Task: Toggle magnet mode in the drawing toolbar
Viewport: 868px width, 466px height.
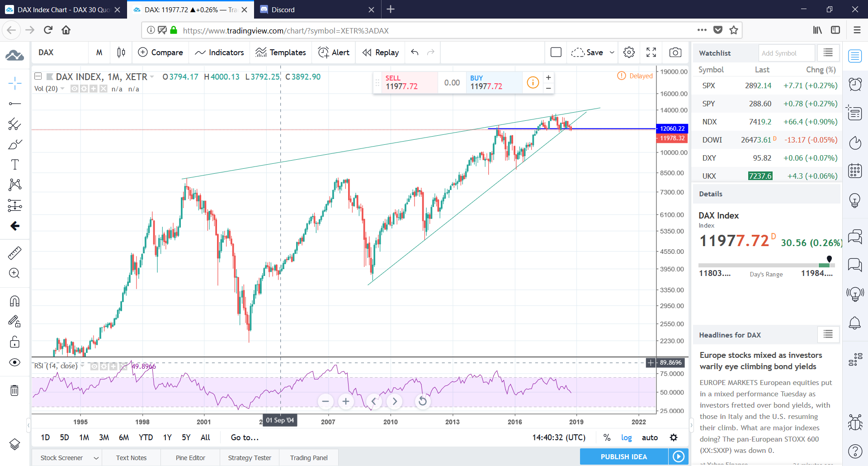Action: (15, 300)
